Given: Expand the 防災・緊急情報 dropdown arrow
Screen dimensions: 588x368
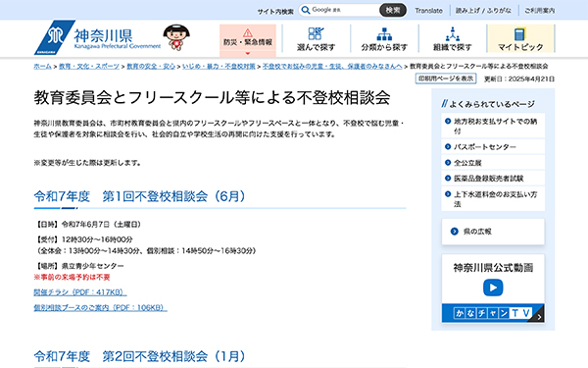Looking at the screenshot, I should click(x=248, y=53).
